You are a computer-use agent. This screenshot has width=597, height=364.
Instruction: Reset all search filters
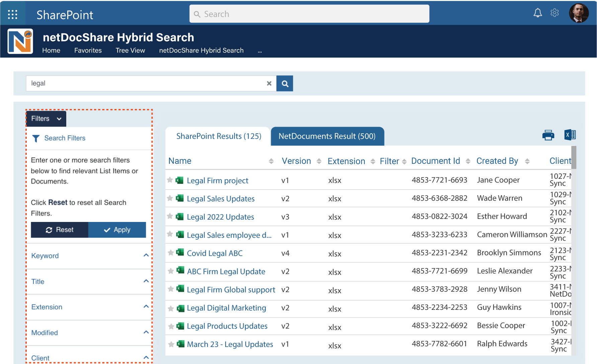60,230
